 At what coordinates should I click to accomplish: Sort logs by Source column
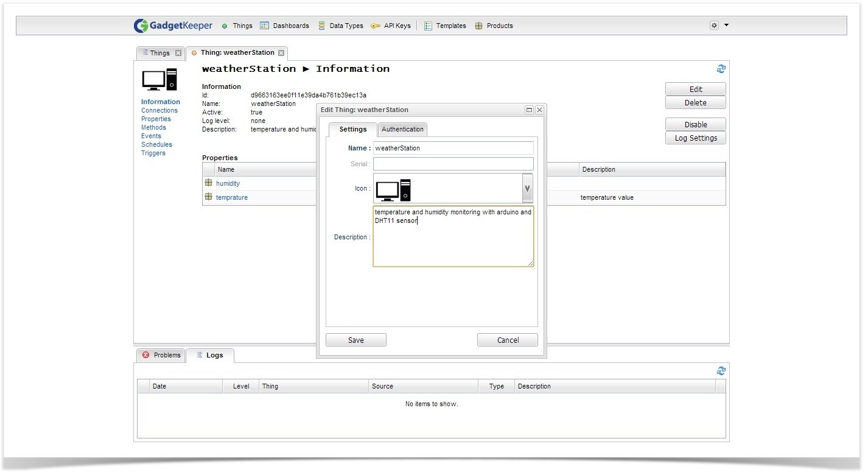[423, 386]
